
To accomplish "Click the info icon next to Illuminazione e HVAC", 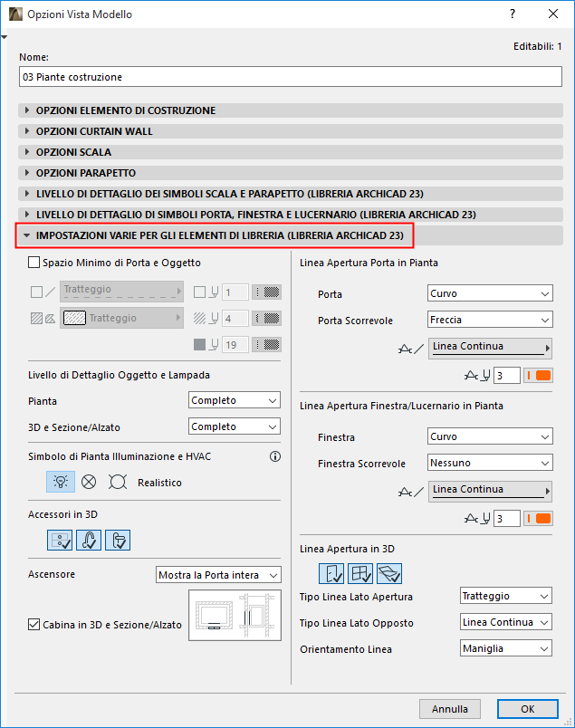I will click(x=275, y=456).
